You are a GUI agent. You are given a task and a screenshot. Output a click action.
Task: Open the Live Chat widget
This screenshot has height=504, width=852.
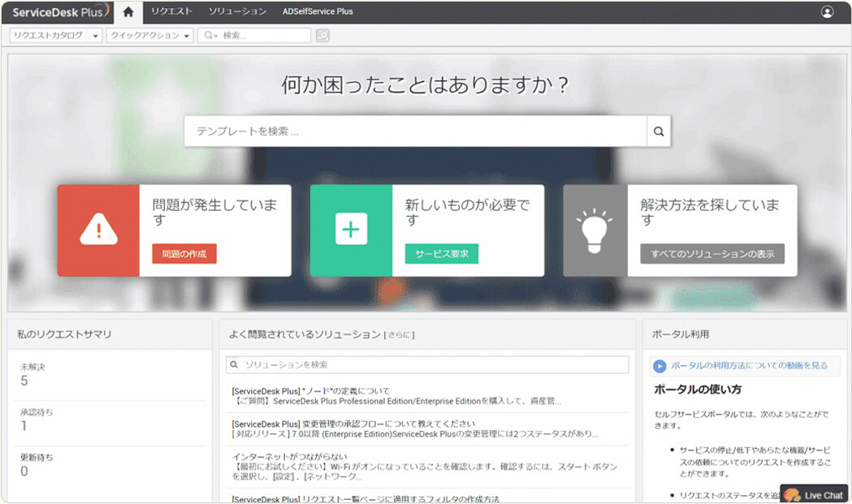(x=814, y=494)
